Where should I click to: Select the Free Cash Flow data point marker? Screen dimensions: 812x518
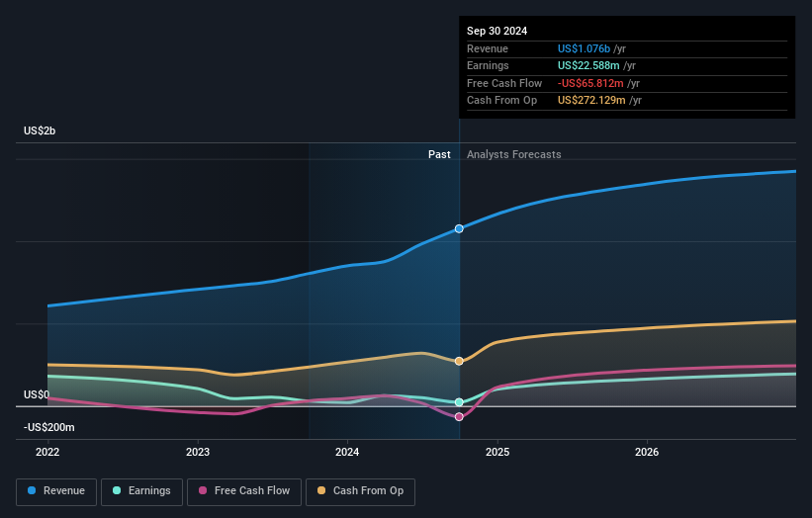(x=459, y=416)
